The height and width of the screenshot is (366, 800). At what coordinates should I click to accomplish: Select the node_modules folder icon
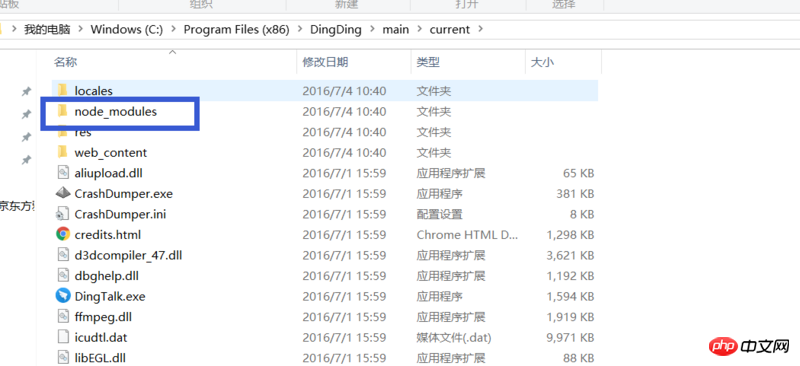62,111
